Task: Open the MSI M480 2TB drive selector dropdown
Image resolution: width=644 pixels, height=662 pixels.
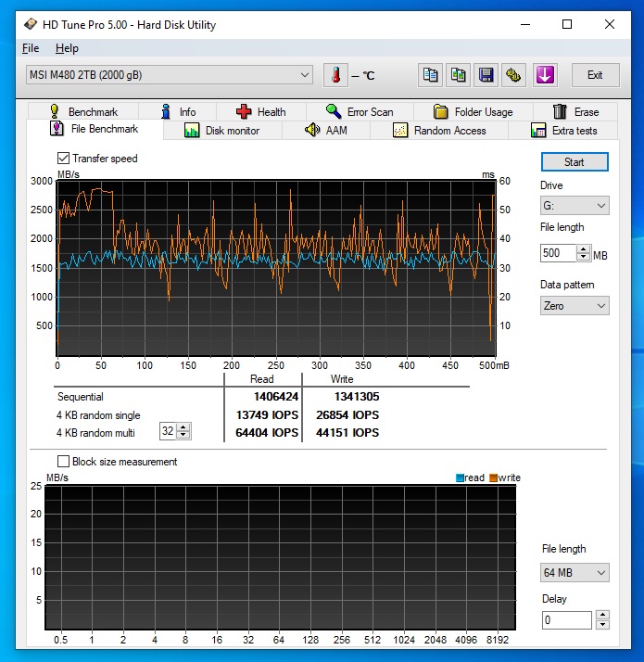Action: [x=170, y=75]
